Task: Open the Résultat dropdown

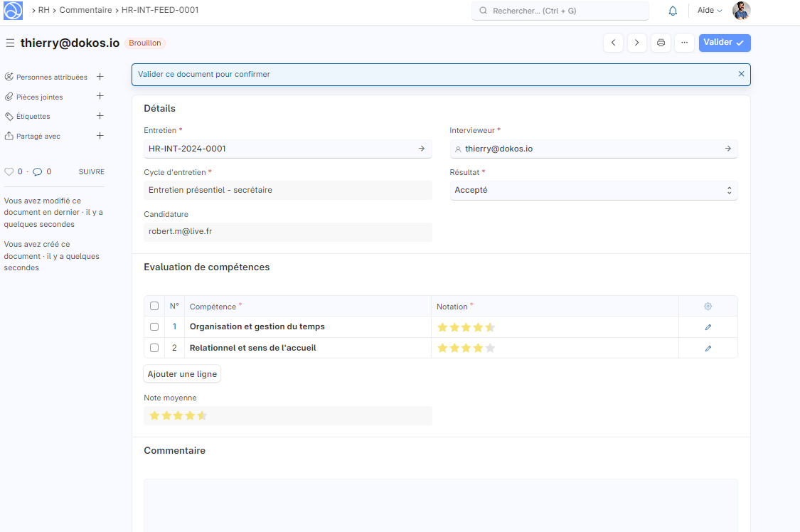Action: (x=594, y=191)
